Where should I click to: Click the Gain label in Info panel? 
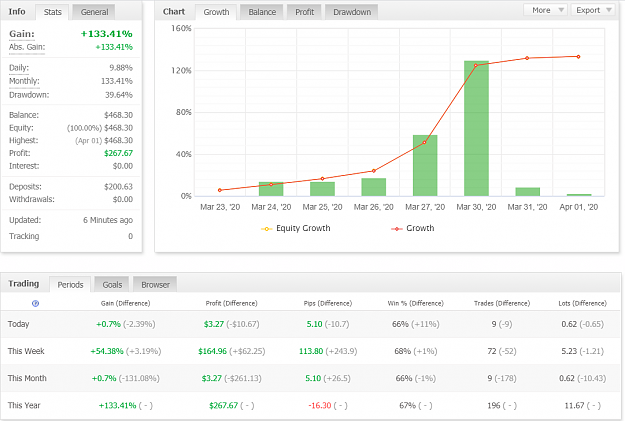pyautogui.click(x=22, y=34)
